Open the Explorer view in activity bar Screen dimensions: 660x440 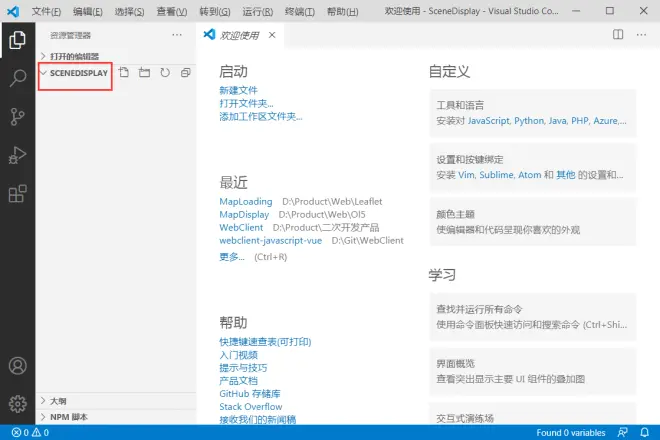(17, 40)
